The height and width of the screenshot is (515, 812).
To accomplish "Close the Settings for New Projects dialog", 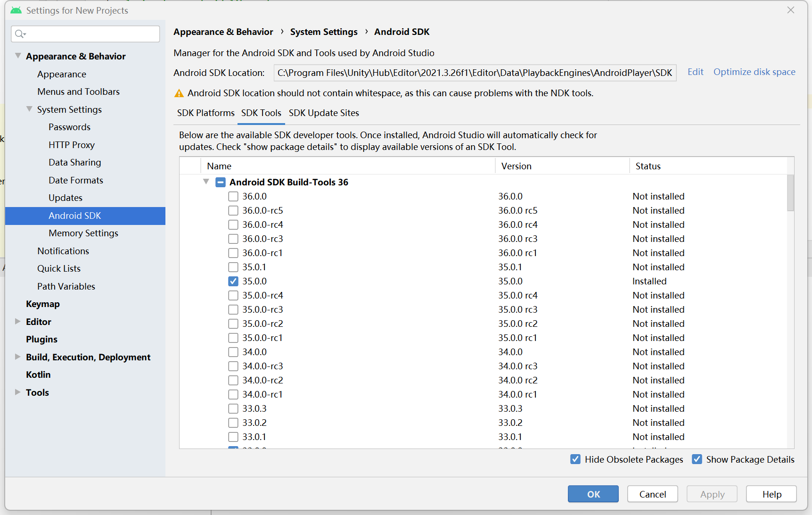I will click(791, 10).
